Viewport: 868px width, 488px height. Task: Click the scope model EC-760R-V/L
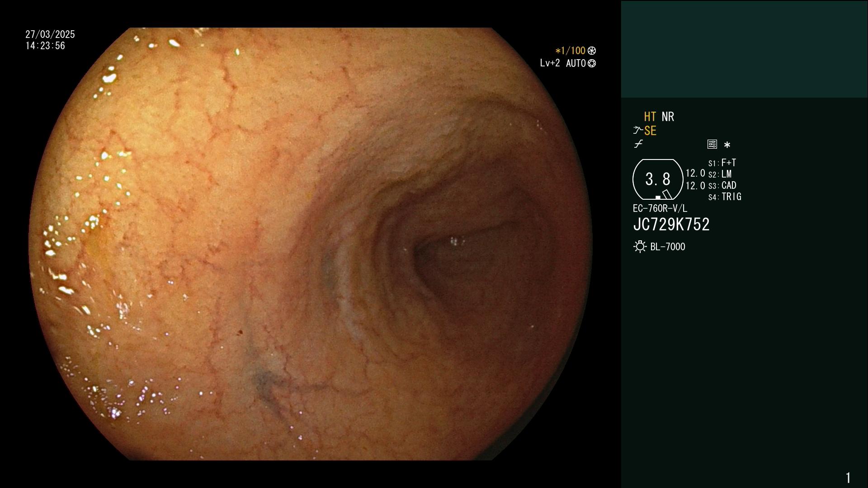[x=660, y=208]
